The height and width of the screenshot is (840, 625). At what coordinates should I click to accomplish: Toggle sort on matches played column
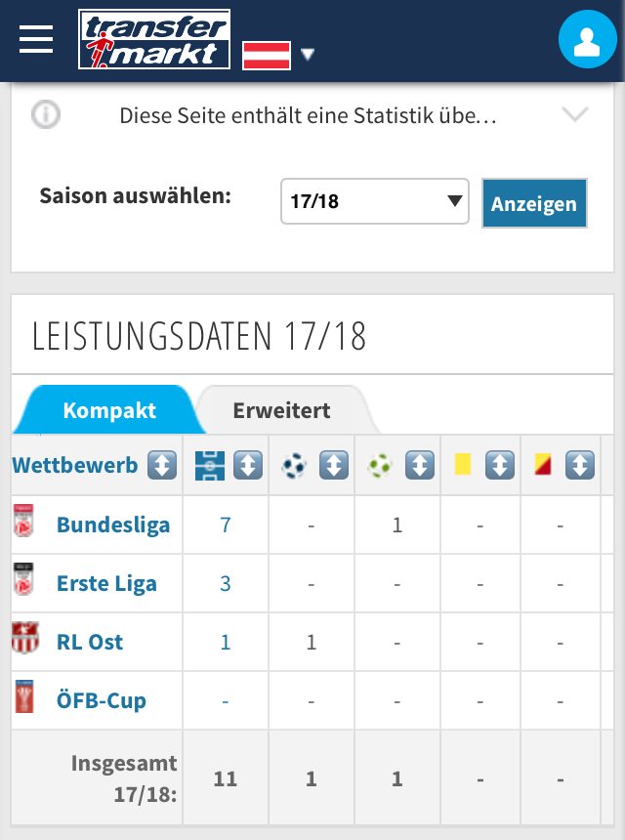click(x=248, y=465)
